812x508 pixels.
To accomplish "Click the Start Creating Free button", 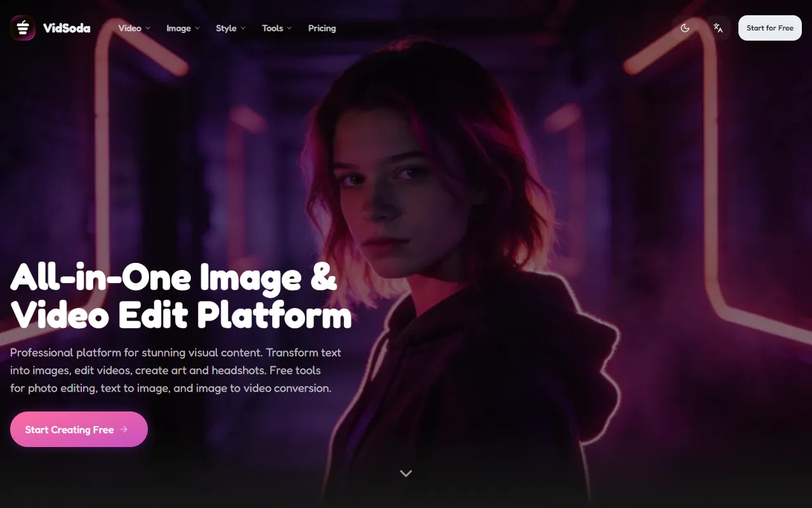I will click(70, 429).
